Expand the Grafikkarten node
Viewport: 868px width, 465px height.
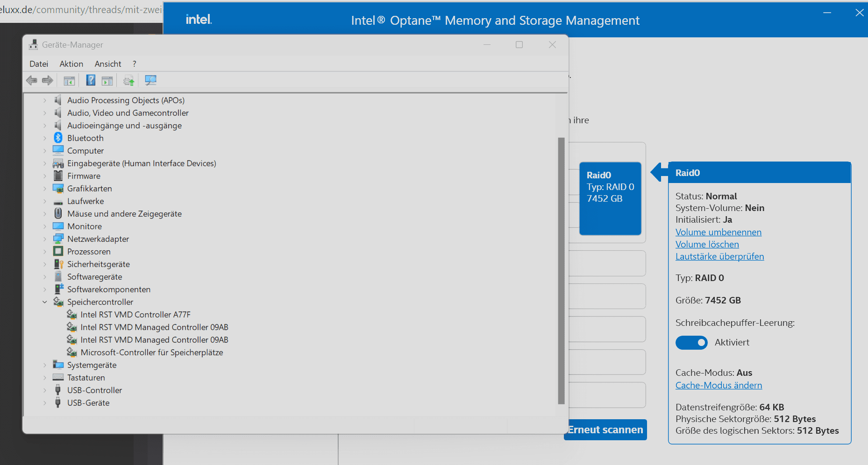(45, 189)
